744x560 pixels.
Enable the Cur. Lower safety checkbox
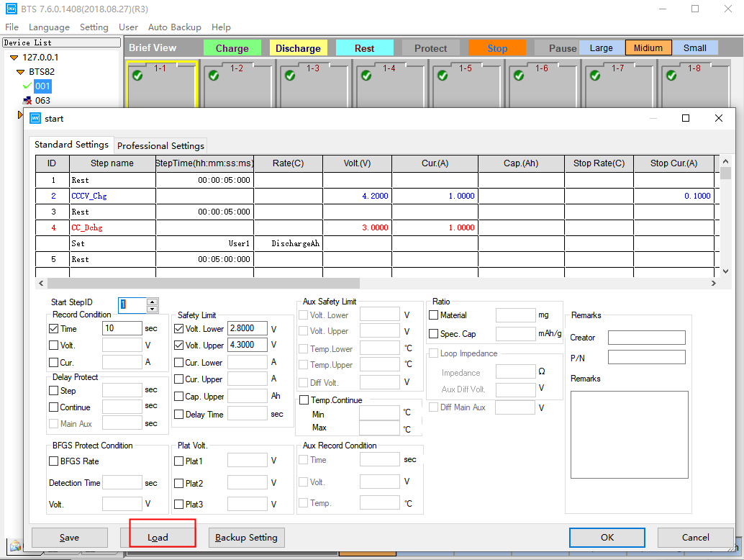click(x=179, y=363)
